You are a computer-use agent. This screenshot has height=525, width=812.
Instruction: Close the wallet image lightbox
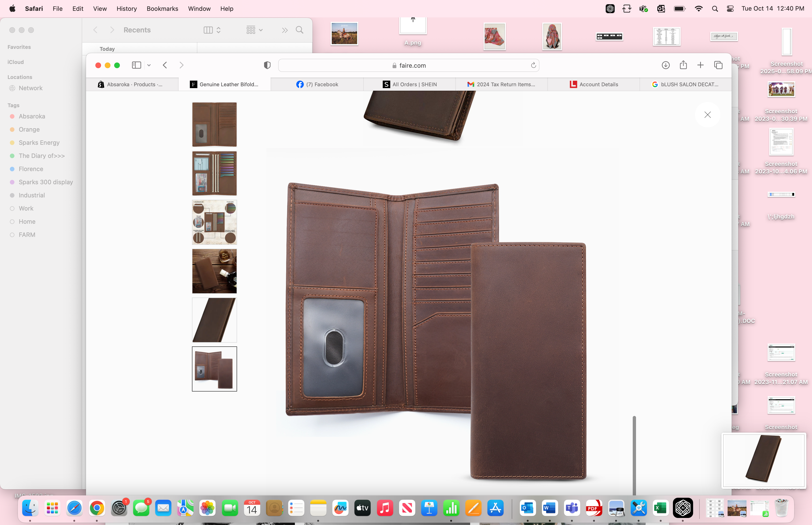point(707,115)
